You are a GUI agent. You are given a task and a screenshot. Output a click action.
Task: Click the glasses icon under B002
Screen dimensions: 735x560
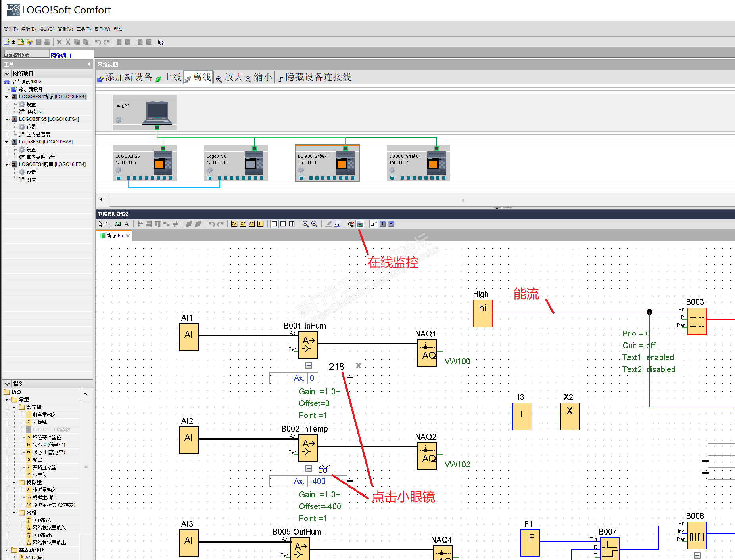[x=324, y=469]
